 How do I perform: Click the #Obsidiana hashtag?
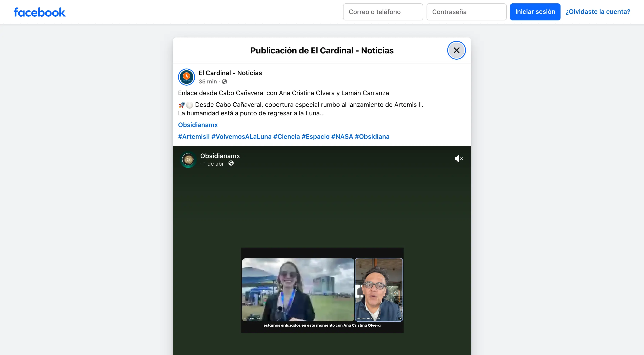point(372,137)
